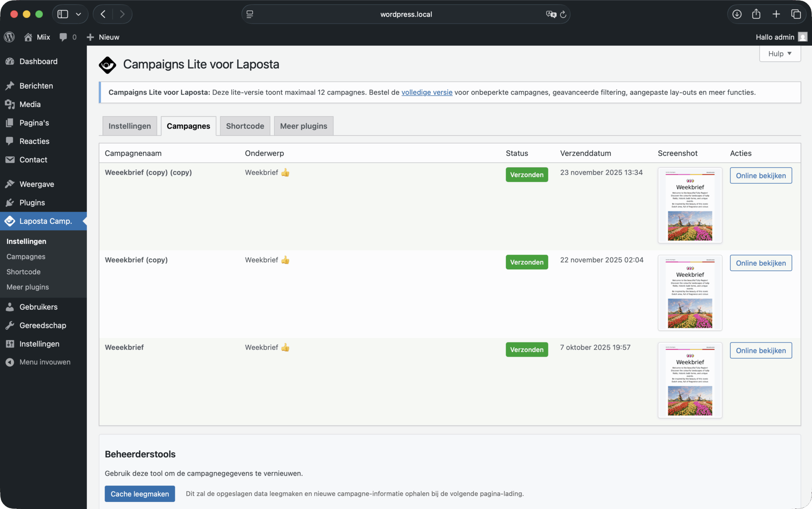Open Media library in the sidebar

click(x=30, y=104)
